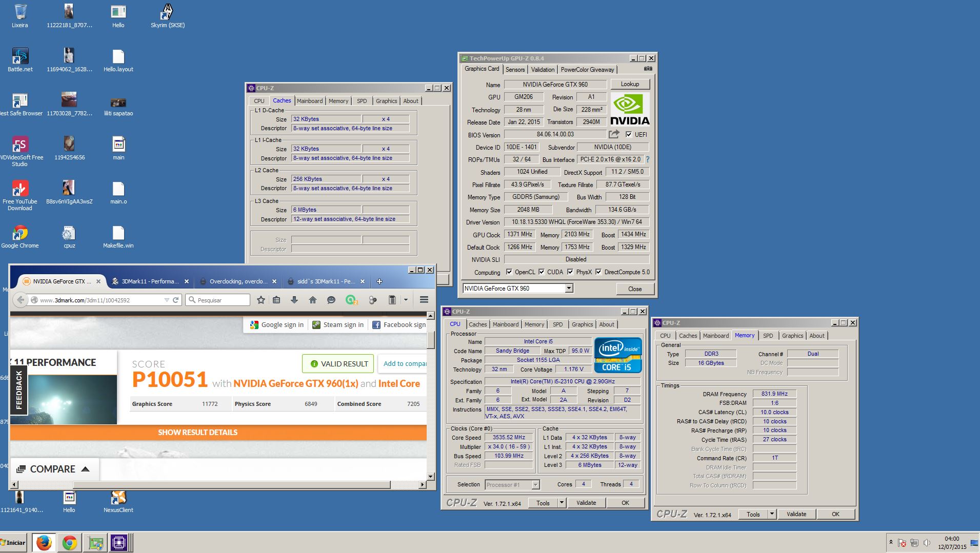
Task: Click OK in the CPU-Z Memory window
Action: click(835, 514)
